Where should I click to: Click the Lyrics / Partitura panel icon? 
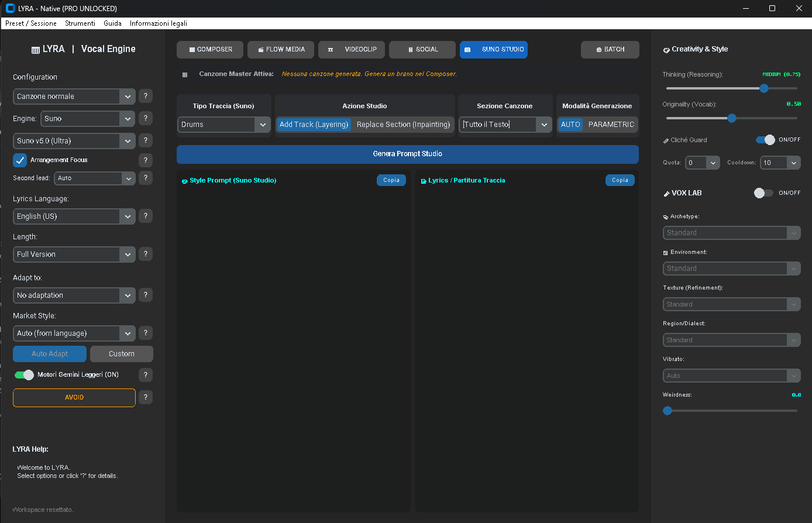pos(424,181)
